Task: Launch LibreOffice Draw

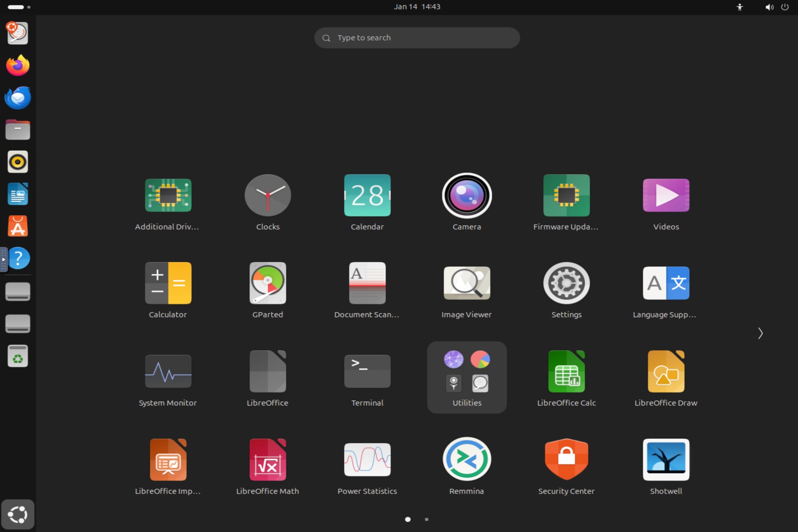Action: tap(666, 379)
